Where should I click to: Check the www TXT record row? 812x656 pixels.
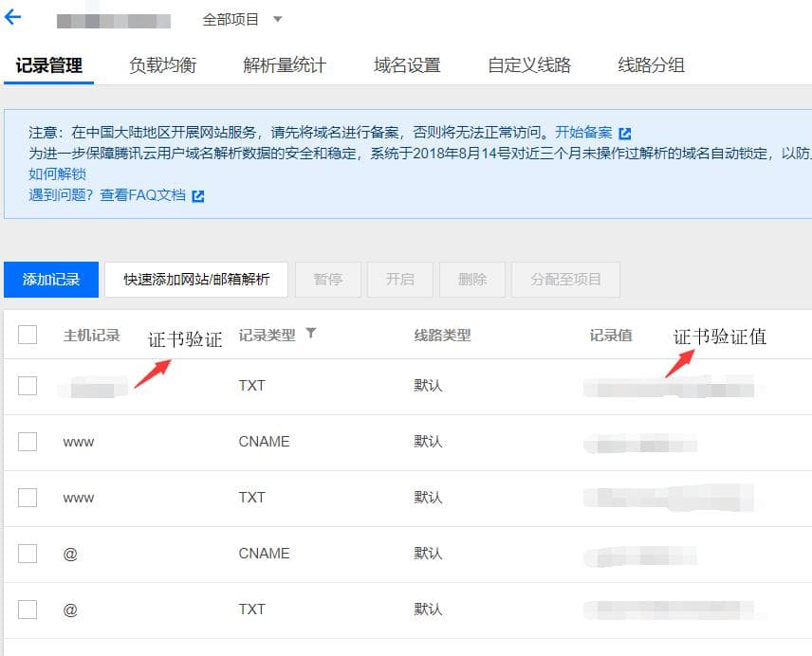pos(28,498)
